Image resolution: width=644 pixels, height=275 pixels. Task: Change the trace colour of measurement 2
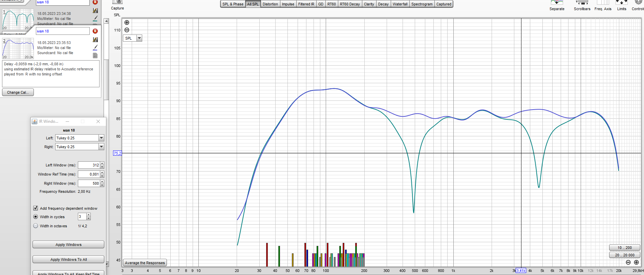click(x=95, y=48)
